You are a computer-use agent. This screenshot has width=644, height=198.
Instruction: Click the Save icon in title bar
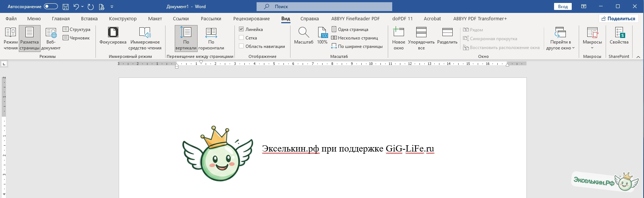click(66, 7)
